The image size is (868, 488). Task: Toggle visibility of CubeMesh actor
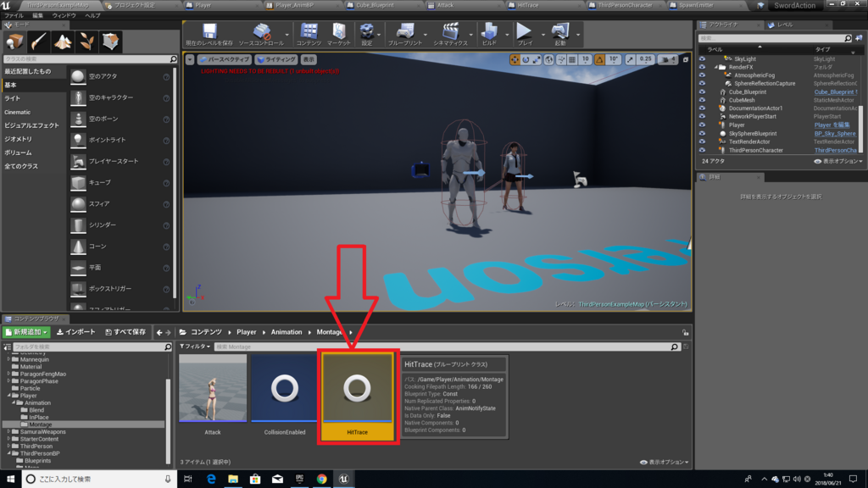click(702, 100)
